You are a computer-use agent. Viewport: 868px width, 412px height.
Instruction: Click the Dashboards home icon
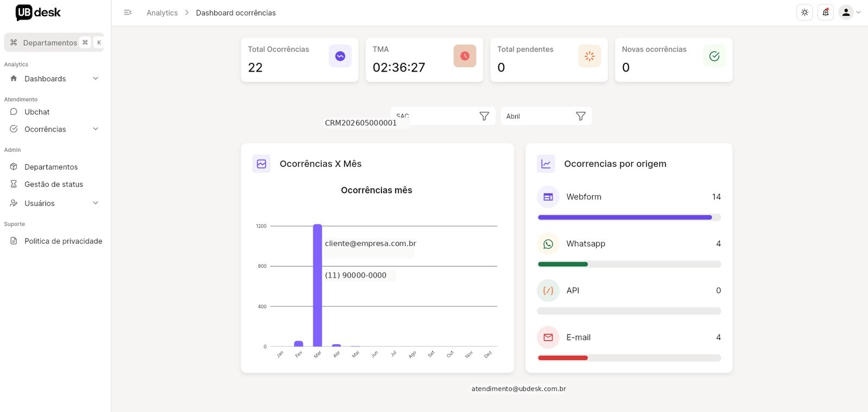click(x=14, y=79)
